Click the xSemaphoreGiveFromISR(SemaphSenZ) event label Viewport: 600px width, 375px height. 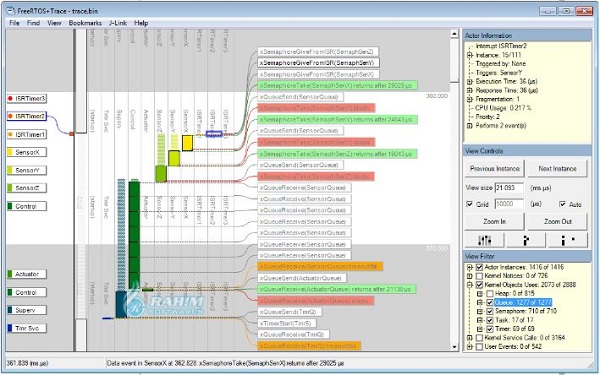pyautogui.click(x=318, y=52)
